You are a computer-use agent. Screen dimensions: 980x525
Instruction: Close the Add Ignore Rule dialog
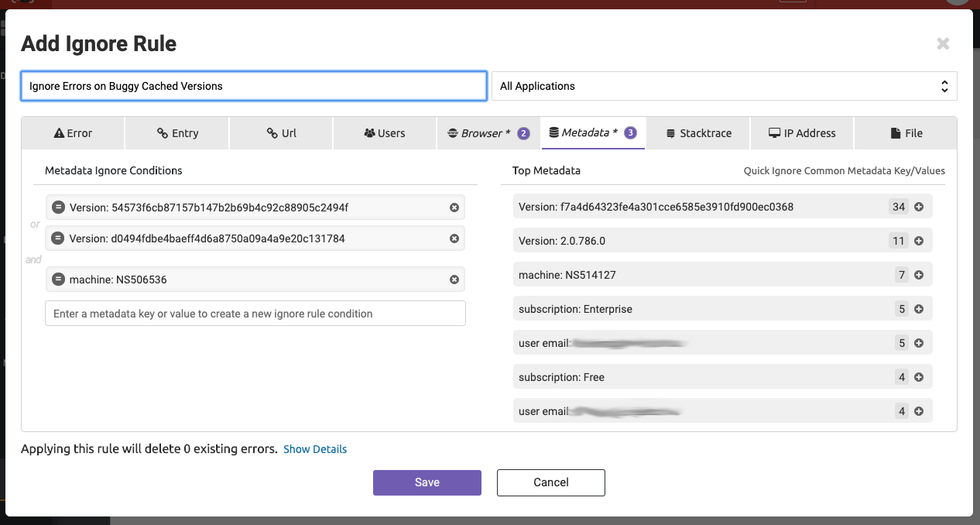pyautogui.click(x=943, y=44)
